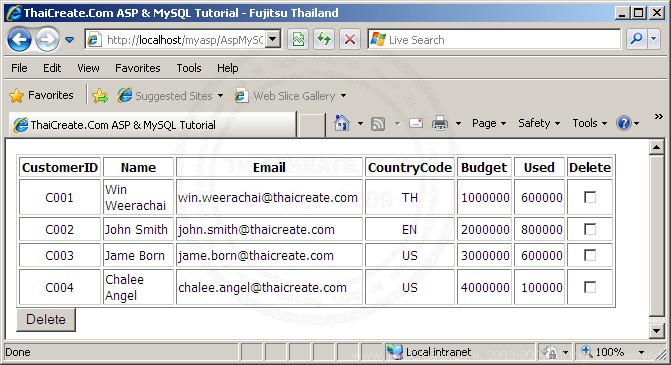Open the View menu
This screenshot has width=671, height=365.
tap(88, 68)
